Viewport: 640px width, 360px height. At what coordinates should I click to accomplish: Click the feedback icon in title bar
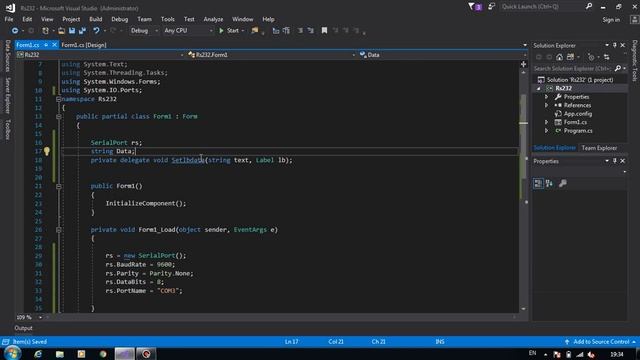pos(491,7)
